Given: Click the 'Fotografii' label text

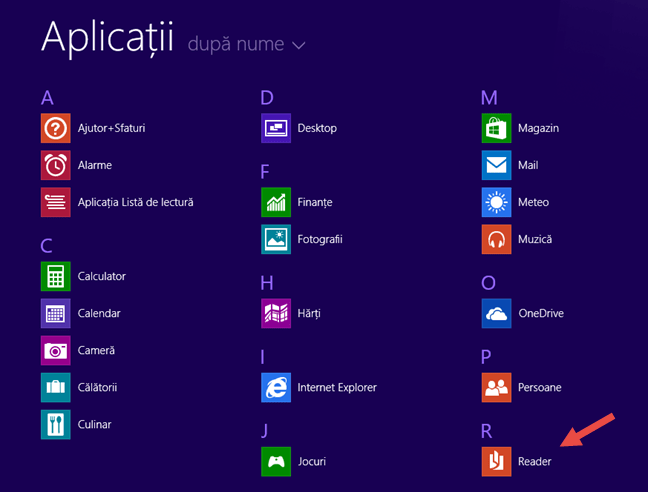Looking at the screenshot, I should (320, 239).
